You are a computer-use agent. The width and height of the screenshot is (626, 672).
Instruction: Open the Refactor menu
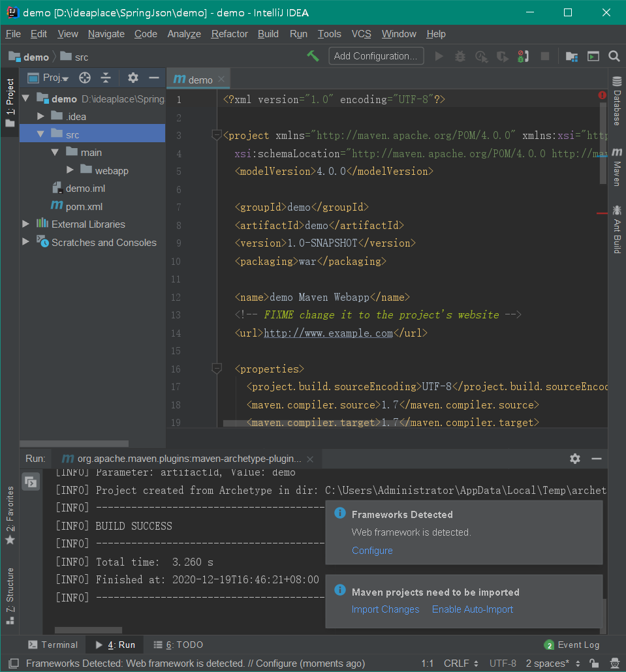[229, 34]
